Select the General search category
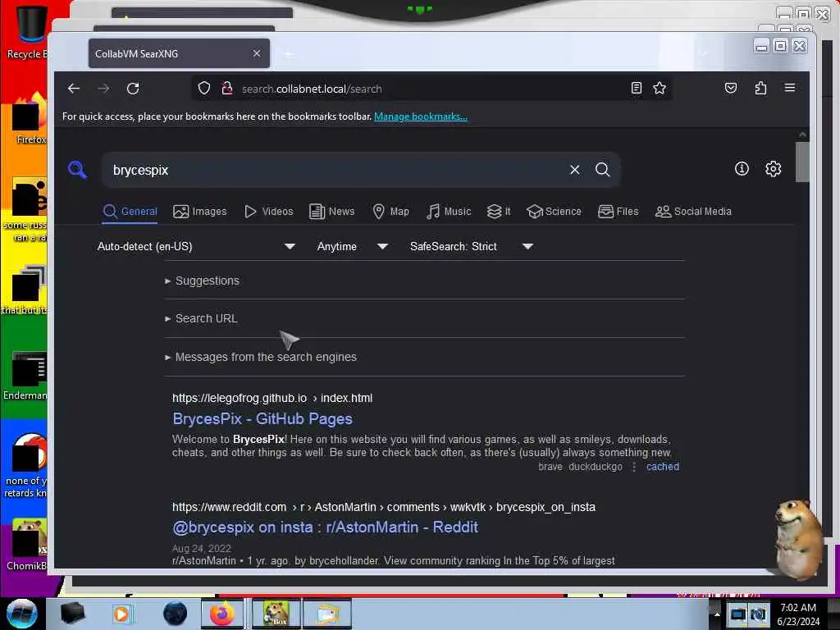The image size is (840, 630). [130, 212]
